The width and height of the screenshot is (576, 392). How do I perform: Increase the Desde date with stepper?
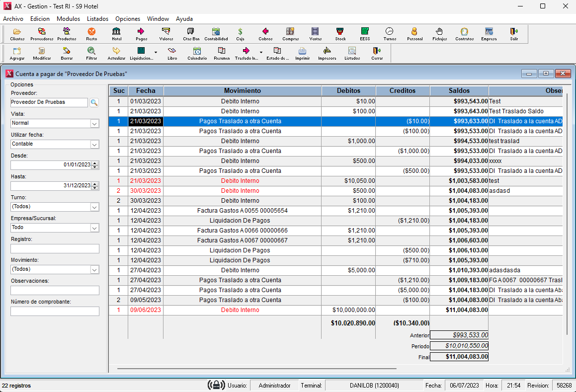pos(95,163)
